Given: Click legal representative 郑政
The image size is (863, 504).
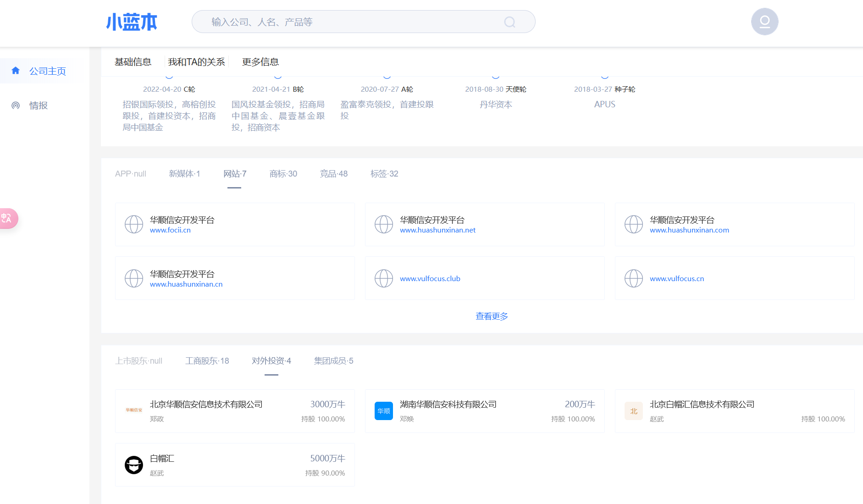Looking at the screenshot, I should tap(157, 419).
